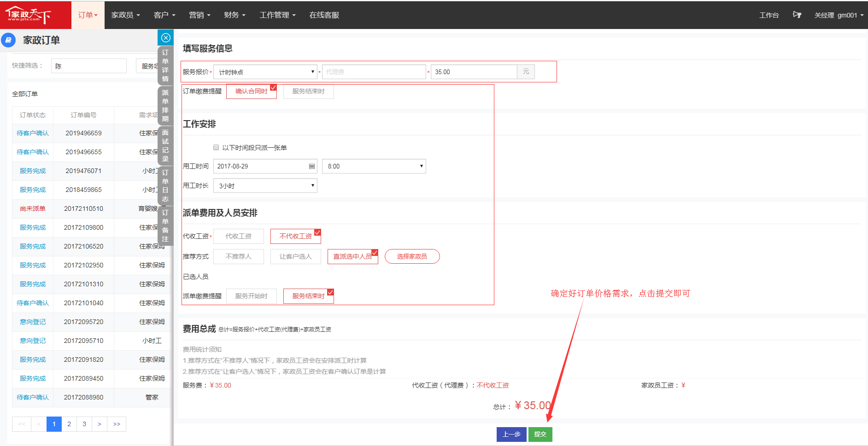The width and height of the screenshot is (868, 446).
Task: Select 服务结束时 under 订单缴费提醒
Action: click(x=308, y=91)
